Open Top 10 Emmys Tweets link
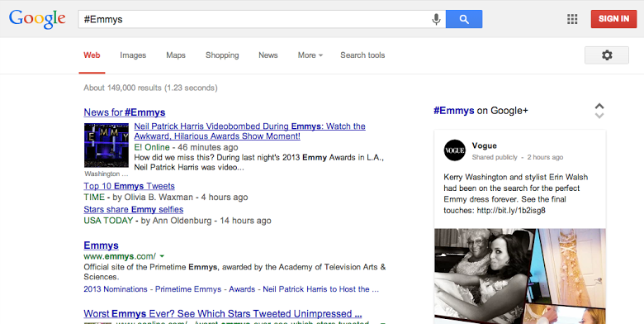The image size is (644, 324). tap(130, 186)
